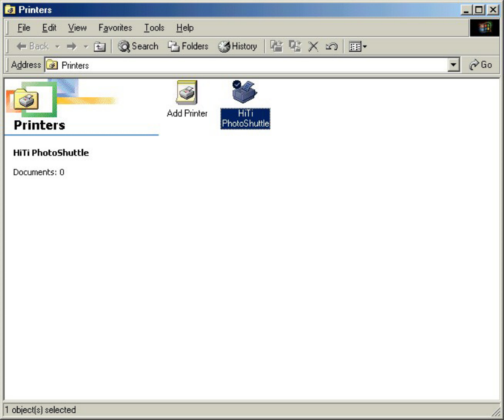Open the Help menu
This screenshot has height=420, width=504.
185,28
